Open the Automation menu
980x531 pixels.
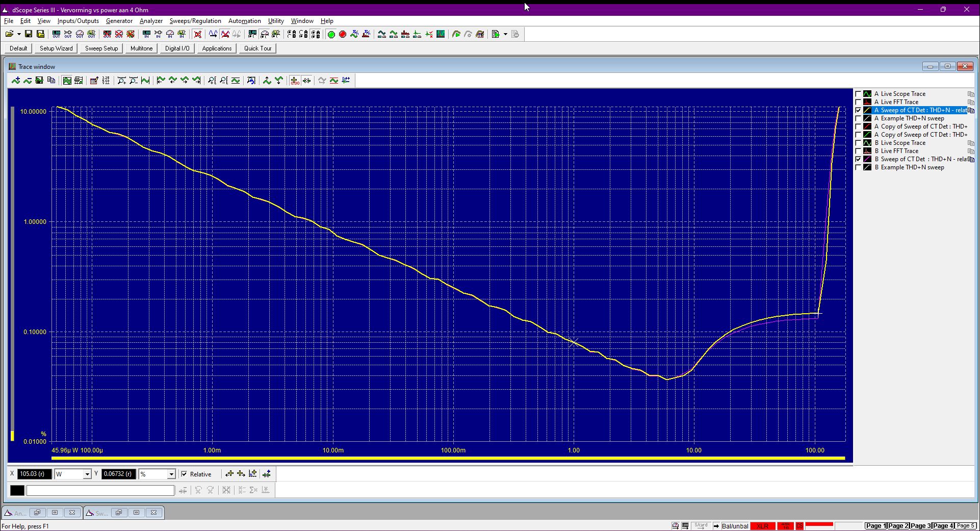click(x=245, y=21)
